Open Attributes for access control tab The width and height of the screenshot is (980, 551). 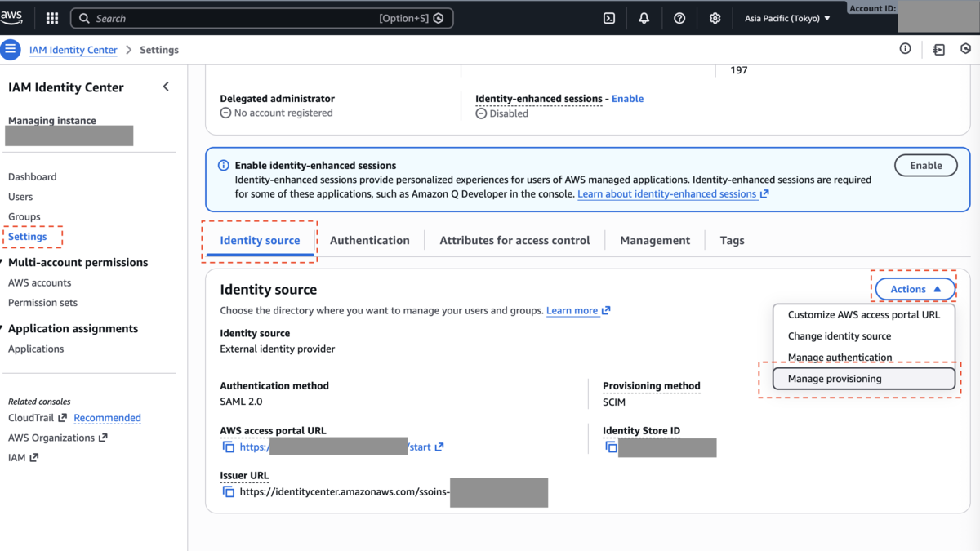point(514,240)
